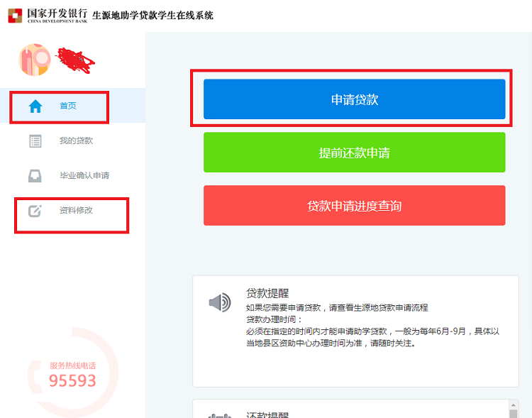Click the blue 申请贷款 button
The width and height of the screenshot is (532, 418).
354,99
